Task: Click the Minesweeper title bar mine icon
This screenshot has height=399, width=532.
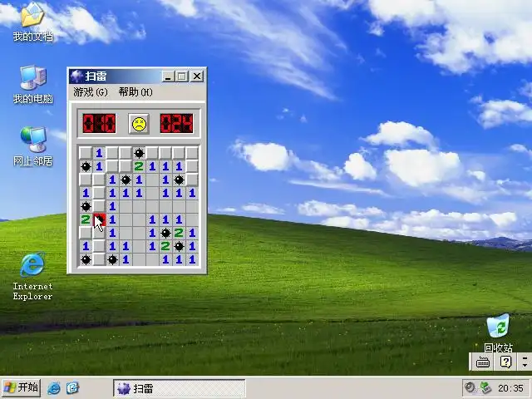Action: pos(76,76)
